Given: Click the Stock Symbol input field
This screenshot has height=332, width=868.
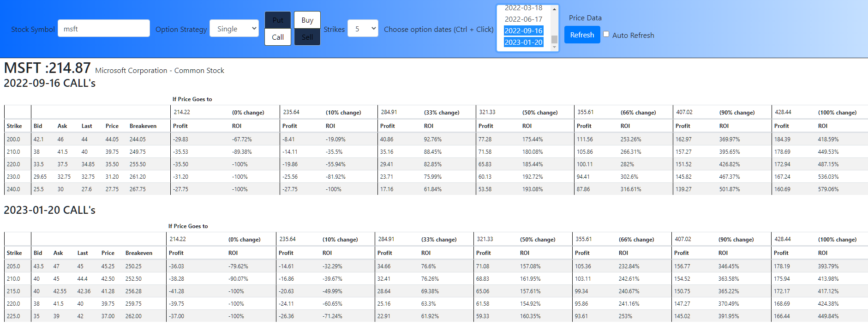Looking at the screenshot, I should click(x=104, y=28).
